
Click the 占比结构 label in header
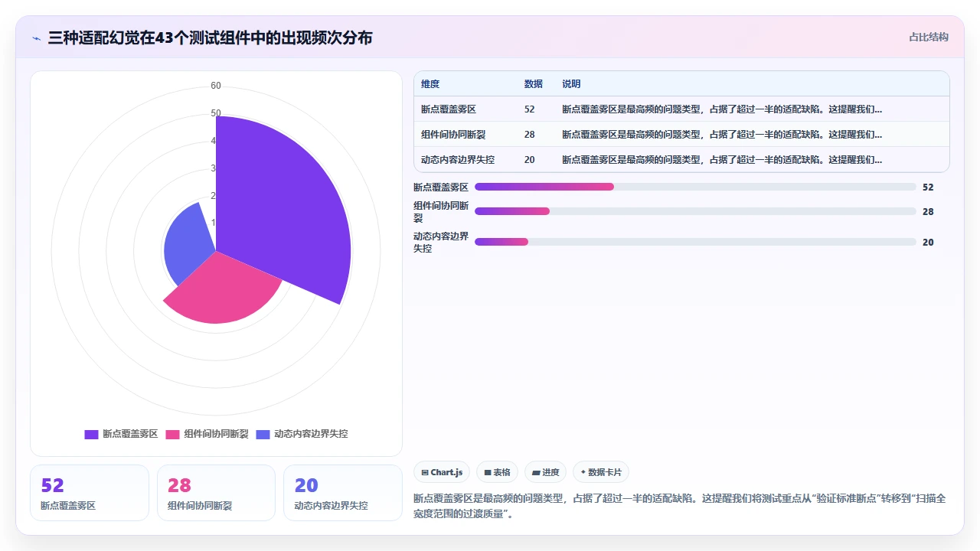pyautogui.click(x=929, y=37)
